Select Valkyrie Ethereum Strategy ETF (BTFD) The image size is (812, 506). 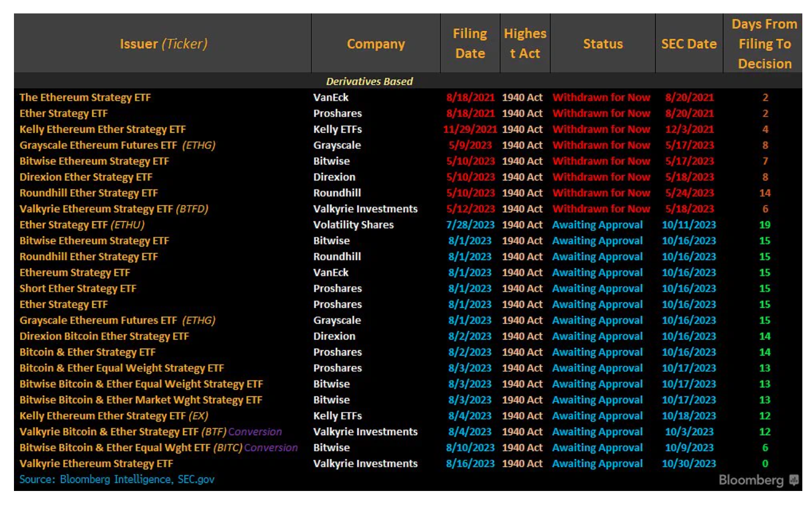113,208
